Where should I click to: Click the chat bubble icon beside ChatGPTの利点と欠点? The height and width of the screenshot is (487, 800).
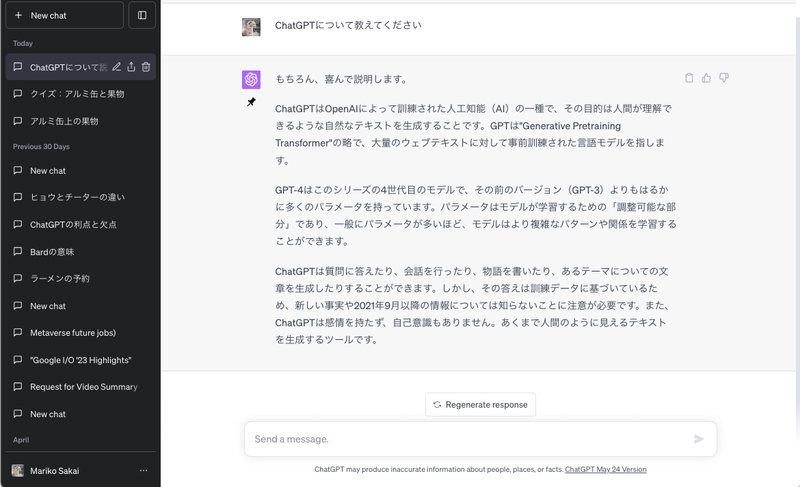point(18,224)
